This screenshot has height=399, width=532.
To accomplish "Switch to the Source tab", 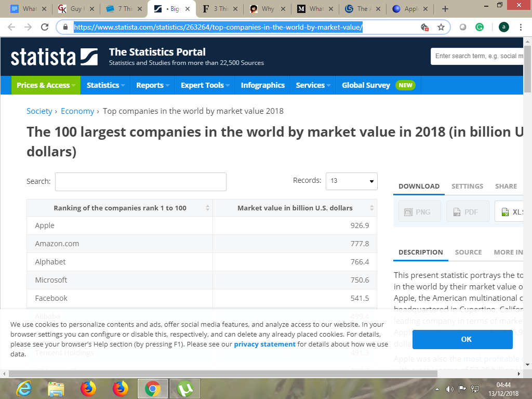I will click(x=468, y=252).
